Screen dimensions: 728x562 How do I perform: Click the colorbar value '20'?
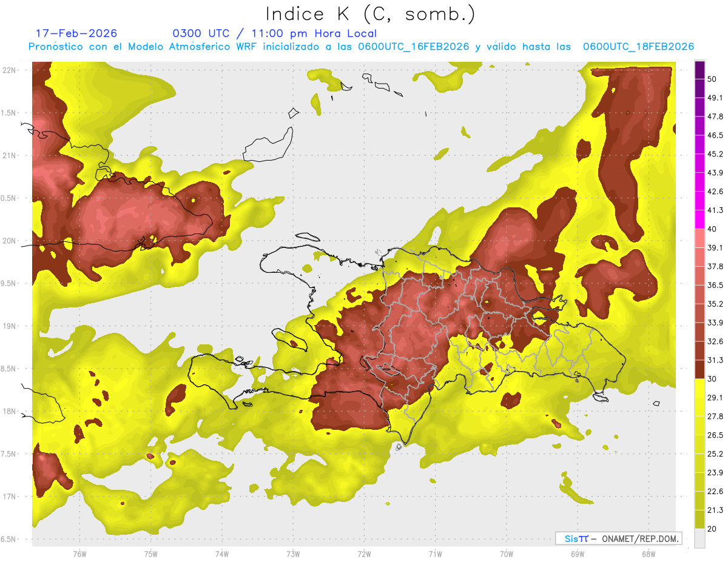(x=713, y=529)
